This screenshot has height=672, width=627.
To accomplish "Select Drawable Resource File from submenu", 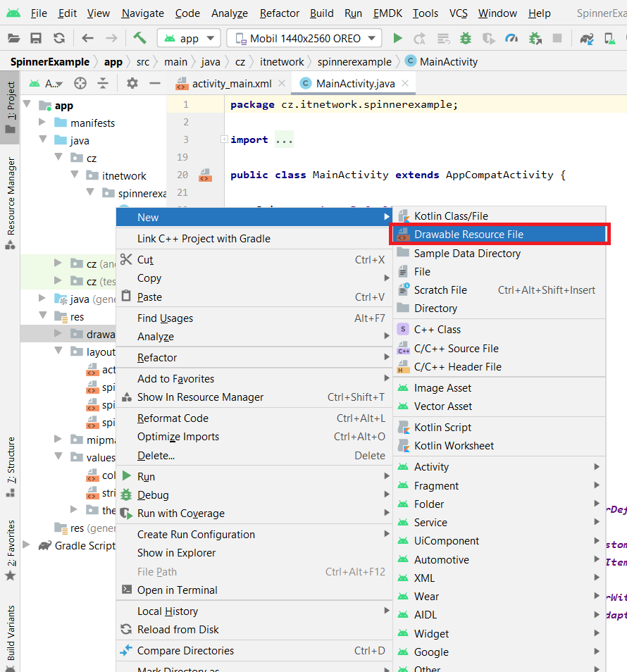I will click(468, 235).
